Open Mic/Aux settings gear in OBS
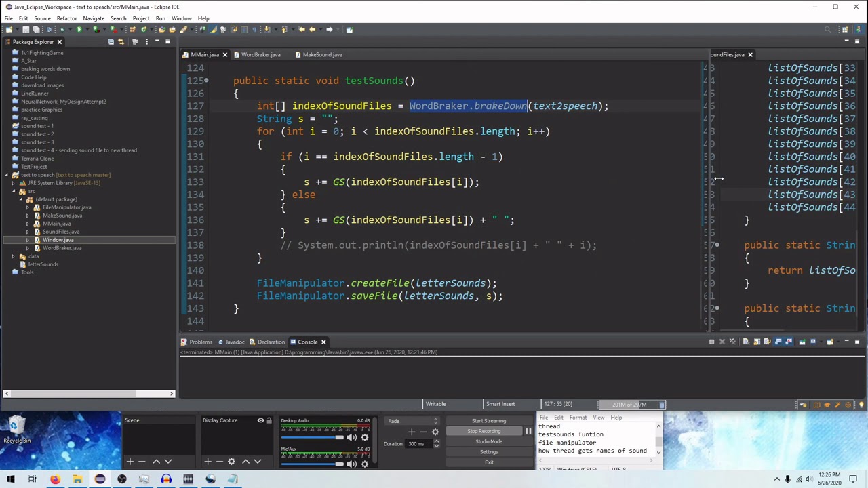 click(365, 464)
